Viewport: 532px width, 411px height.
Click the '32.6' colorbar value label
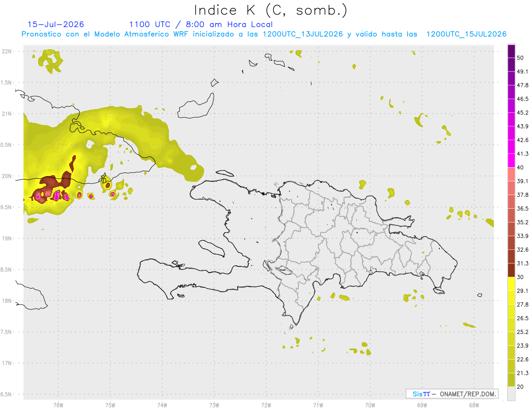523,250
